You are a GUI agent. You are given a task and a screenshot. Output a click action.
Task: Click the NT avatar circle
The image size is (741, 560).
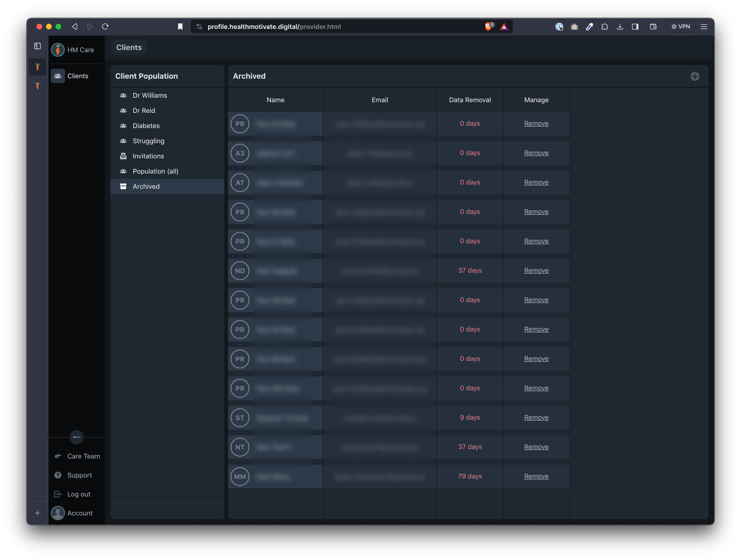coord(240,447)
